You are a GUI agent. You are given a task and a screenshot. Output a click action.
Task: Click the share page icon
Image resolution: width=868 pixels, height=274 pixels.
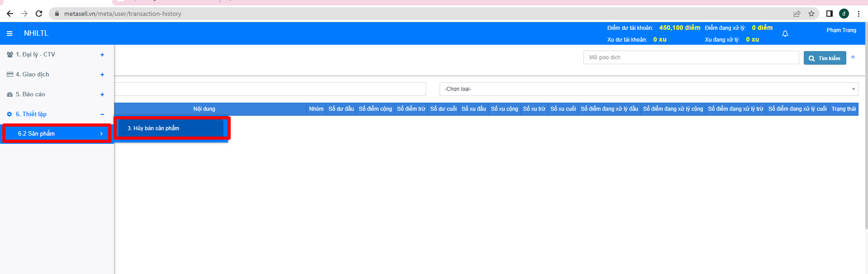tap(797, 14)
